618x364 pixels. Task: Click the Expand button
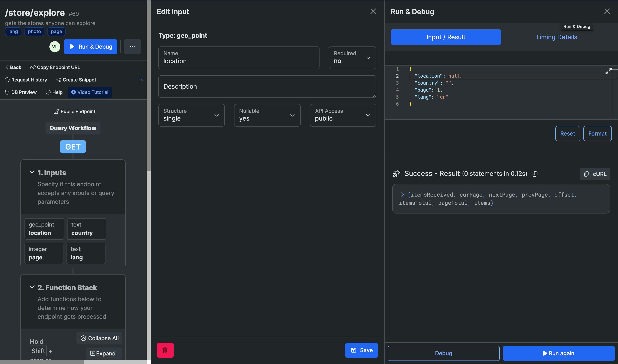104,353
